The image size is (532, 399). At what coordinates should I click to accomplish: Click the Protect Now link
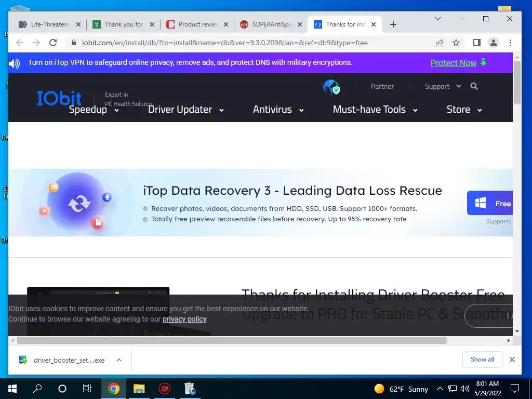pyautogui.click(x=453, y=63)
